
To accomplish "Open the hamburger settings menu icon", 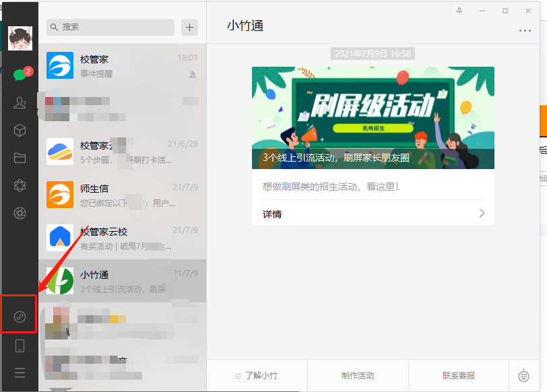I will click(x=20, y=373).
